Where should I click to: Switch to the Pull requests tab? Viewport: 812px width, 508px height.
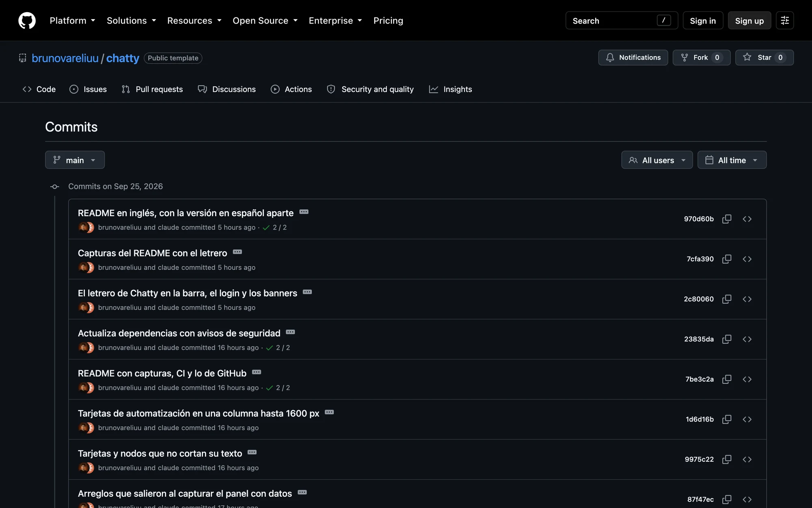pyautogui.click(x=152, y=89)
